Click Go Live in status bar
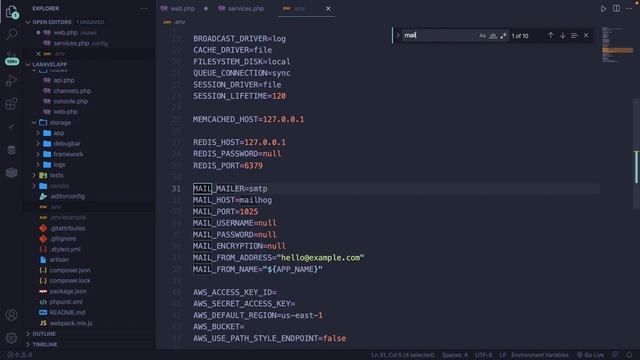 tap(590, 355)
